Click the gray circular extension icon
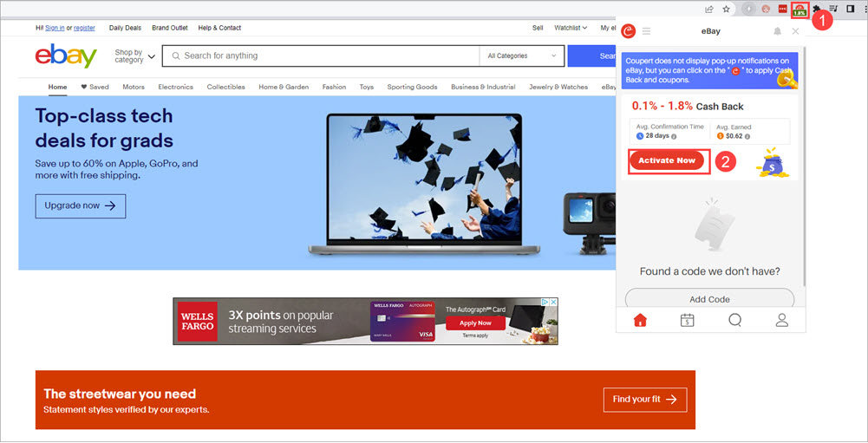The image size is (868, 443). point(749,9)
